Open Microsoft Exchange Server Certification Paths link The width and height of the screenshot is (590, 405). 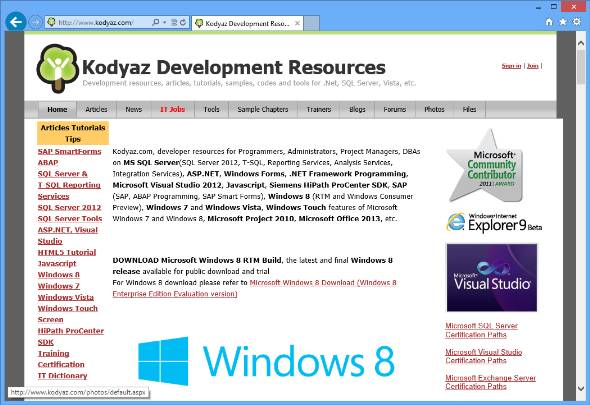point(490,382)
